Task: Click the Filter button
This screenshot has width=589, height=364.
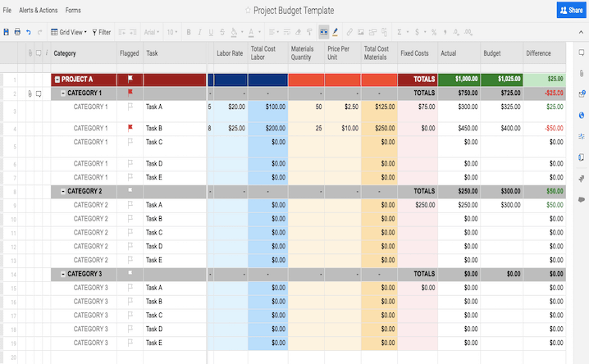Action: pos(102,33)
